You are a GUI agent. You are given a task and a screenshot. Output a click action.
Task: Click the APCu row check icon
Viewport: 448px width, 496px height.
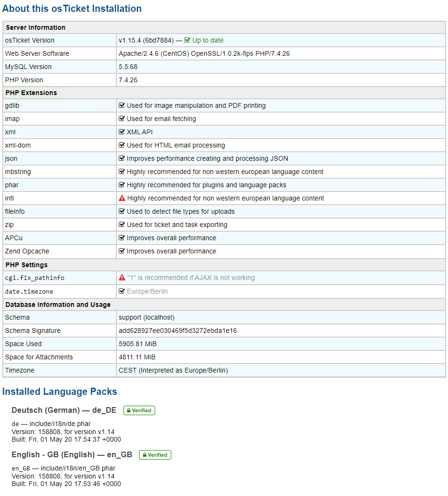122,238
